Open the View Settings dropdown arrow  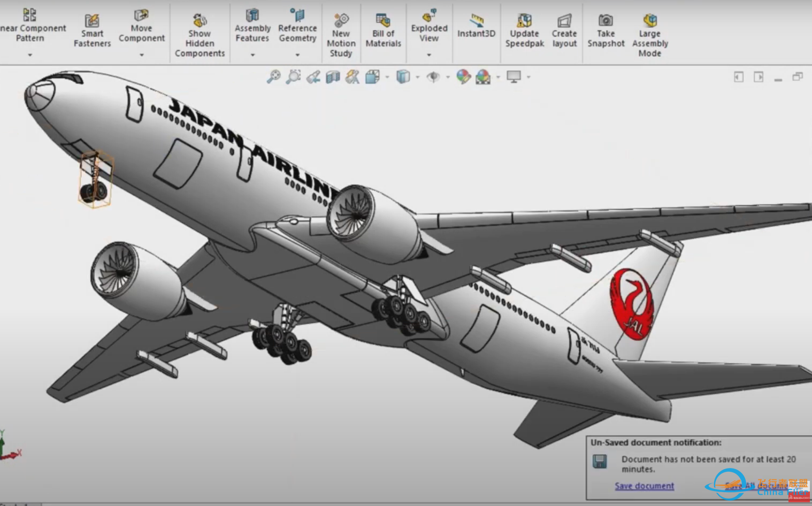528,77
